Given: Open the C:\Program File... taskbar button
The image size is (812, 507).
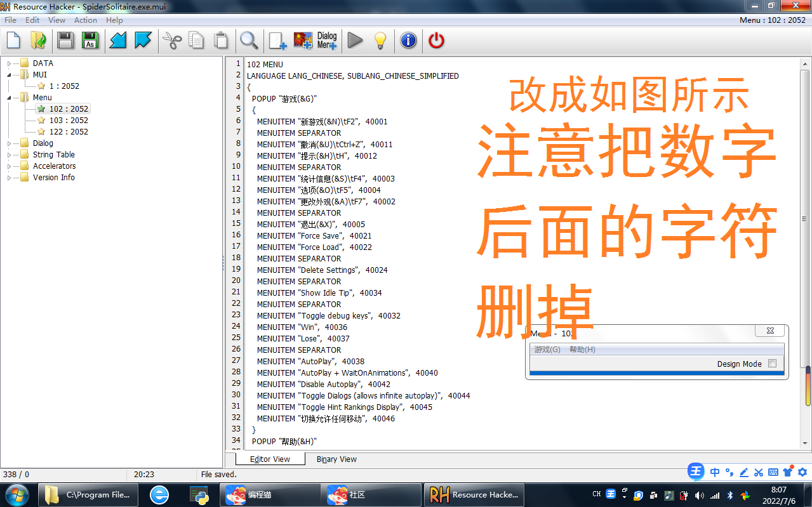Looking at the screenshot, I should pos(90,495).
